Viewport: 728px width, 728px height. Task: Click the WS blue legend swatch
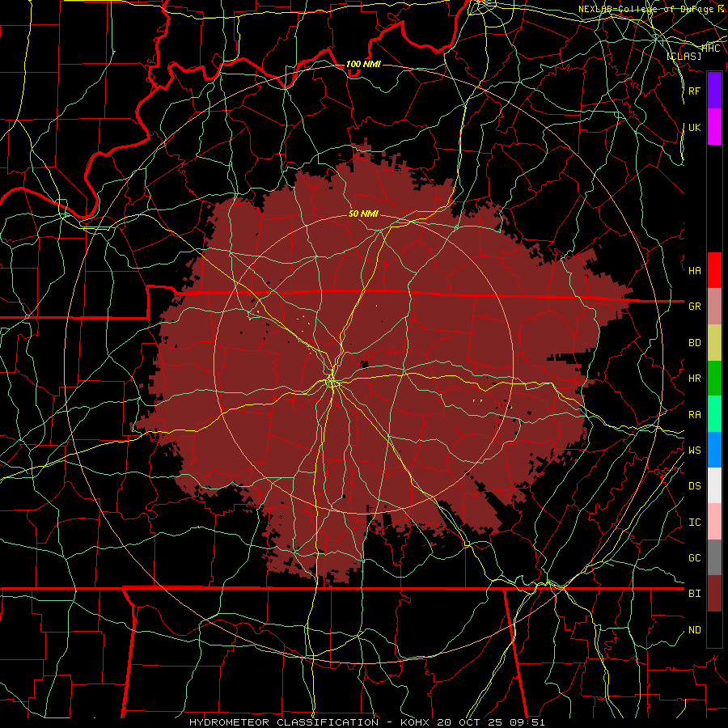pyautogui.click(x=714, y=450)
